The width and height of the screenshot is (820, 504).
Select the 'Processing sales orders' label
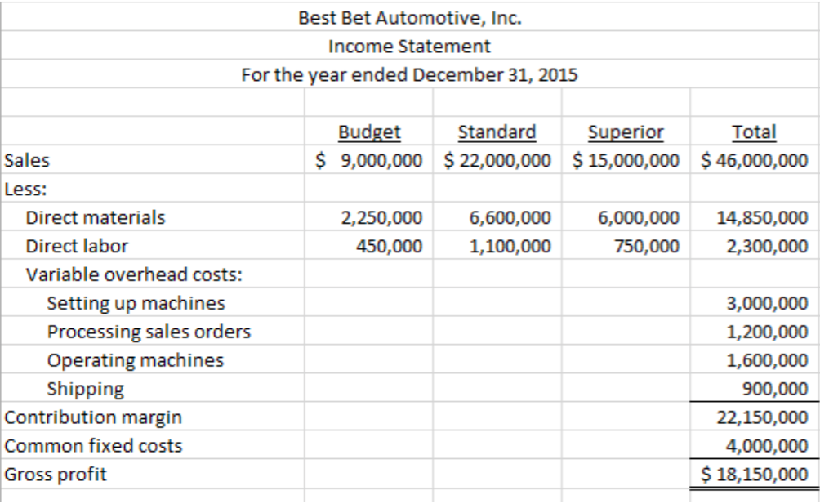[x=149, y=332]
